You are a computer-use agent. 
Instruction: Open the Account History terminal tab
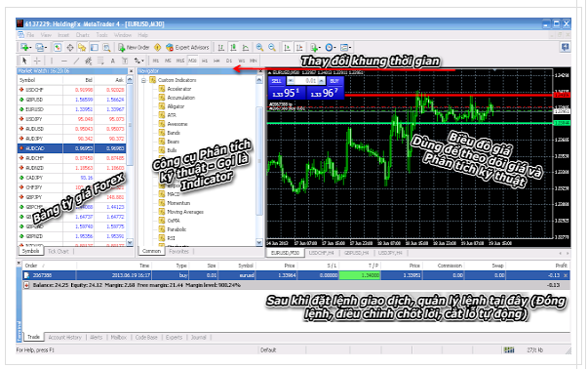click(64, 337)
